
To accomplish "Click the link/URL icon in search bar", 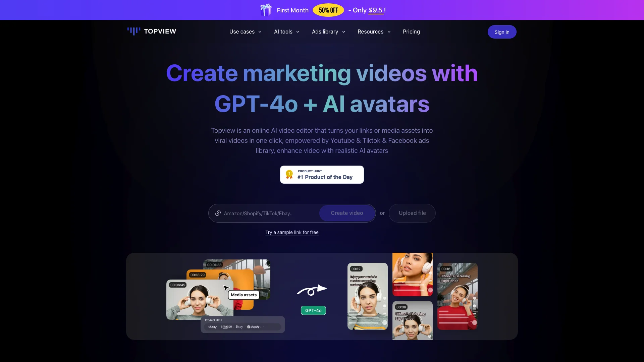I will click(218, 213).
